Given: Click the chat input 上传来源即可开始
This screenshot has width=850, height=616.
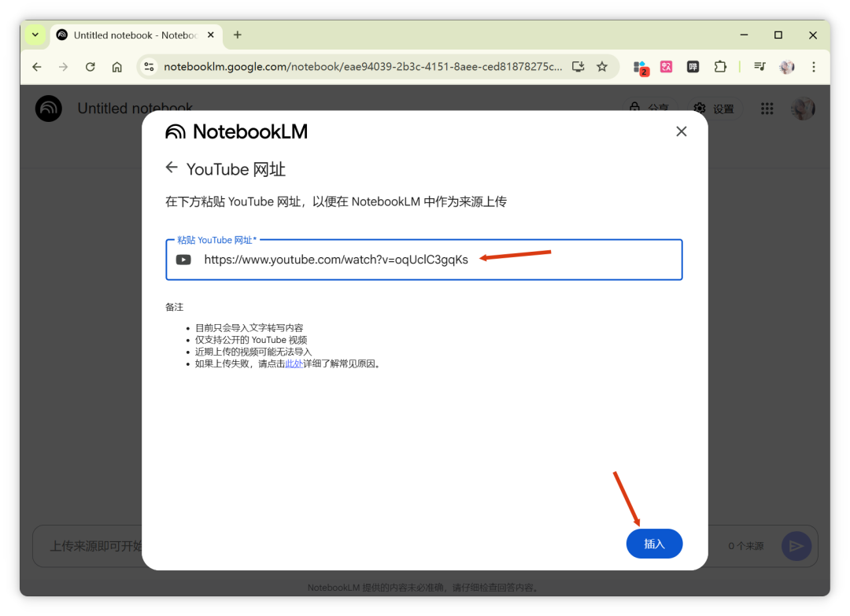Looking at the screenshot, I should tap(95, 546).
